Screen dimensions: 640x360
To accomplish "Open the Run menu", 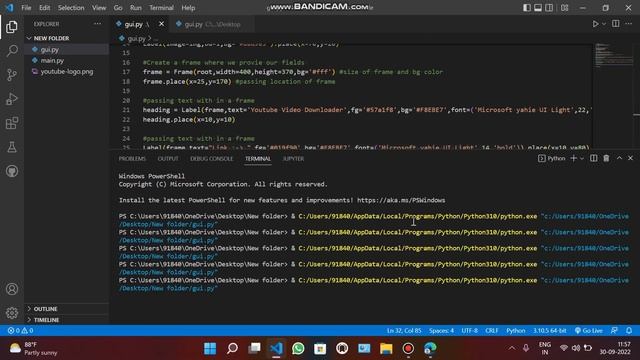I will pos(136,8).
